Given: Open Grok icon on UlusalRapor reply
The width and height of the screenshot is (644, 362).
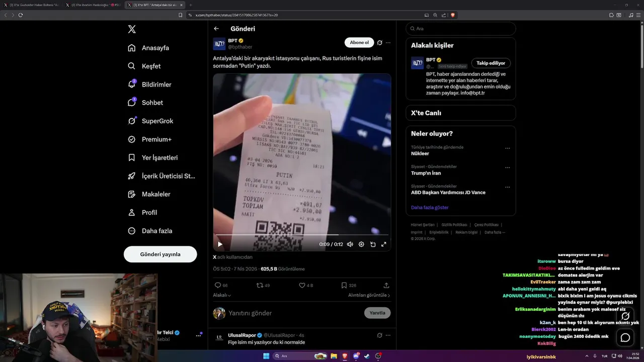Looking at the screenshot, I should pyautogui.click(x=380, y=335).
